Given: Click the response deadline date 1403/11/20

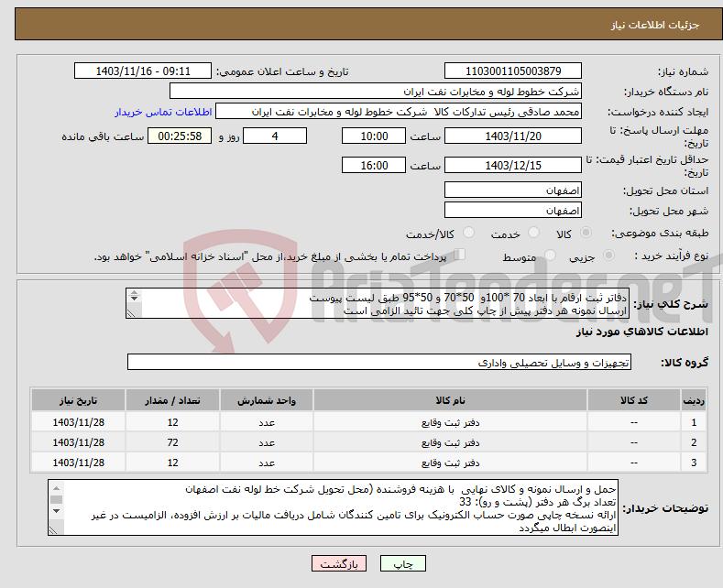Looking at the screenshot, I should click(x=513, y=136).
